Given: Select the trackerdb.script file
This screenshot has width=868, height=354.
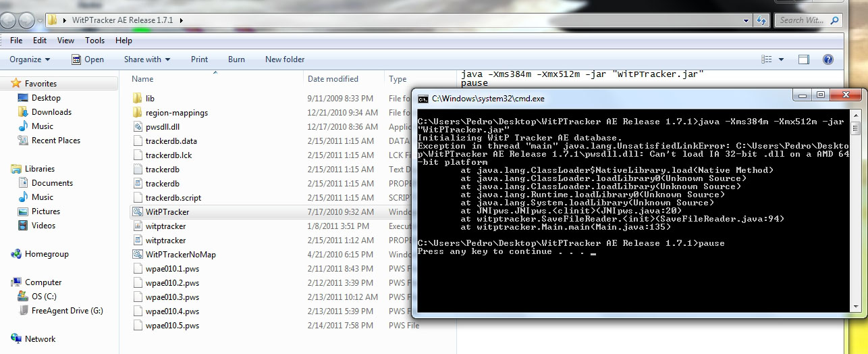Looking at the screenshot, I should [173, 198].
